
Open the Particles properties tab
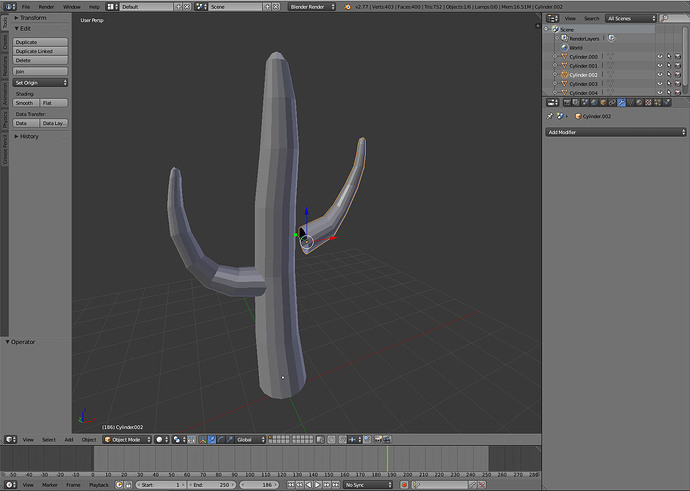point(657,103)
